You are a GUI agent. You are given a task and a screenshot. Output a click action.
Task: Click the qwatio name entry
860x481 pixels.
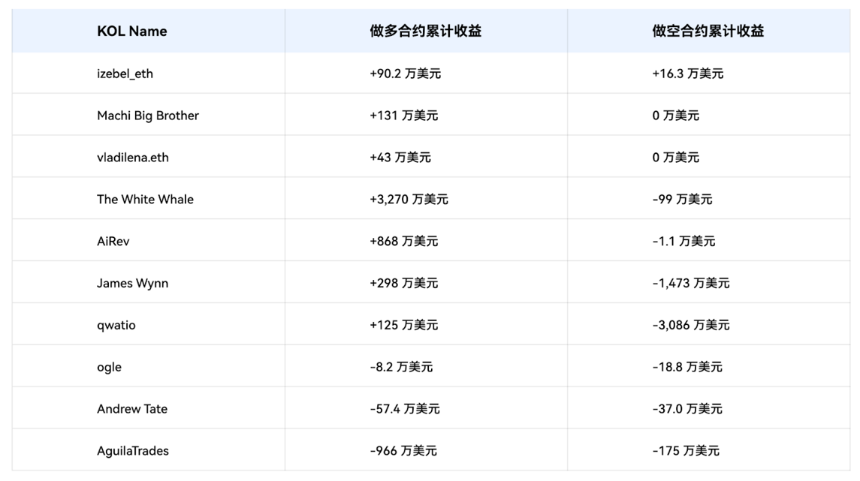pyautogui.click(x=116, y=325)
